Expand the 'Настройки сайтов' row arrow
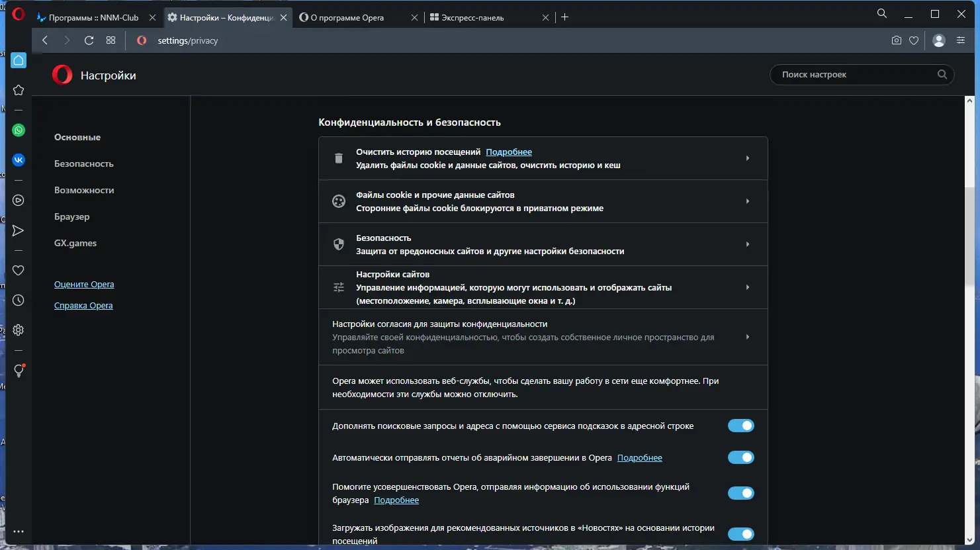The width and height of the screenshot is (980, 550). click(x=747, y=287)
